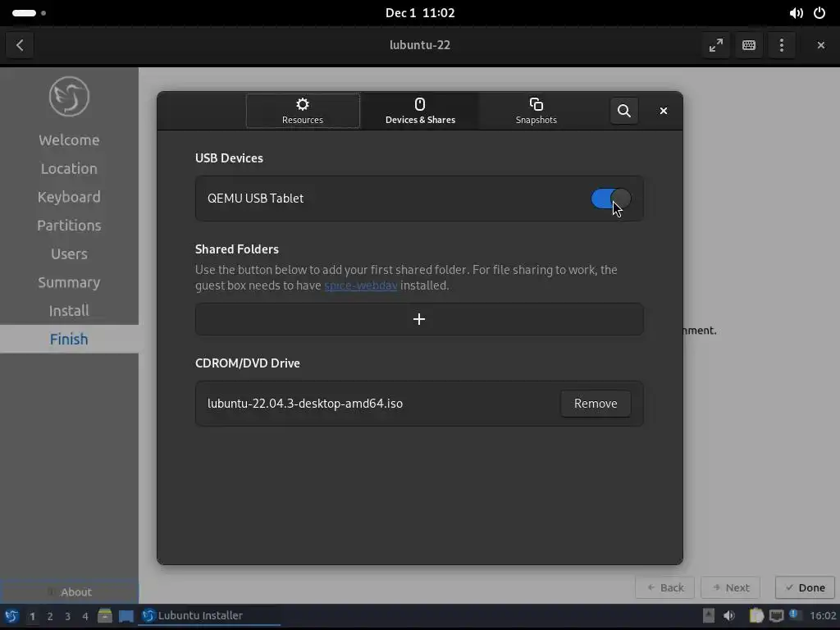
Task: Add a shared folder with plus button
Action: click(419, 319)
